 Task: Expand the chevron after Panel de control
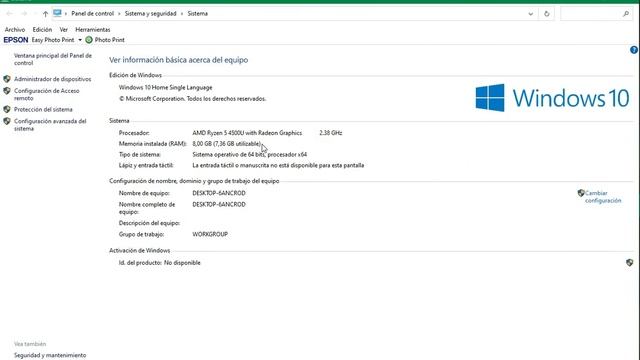(x=119, y=13)
